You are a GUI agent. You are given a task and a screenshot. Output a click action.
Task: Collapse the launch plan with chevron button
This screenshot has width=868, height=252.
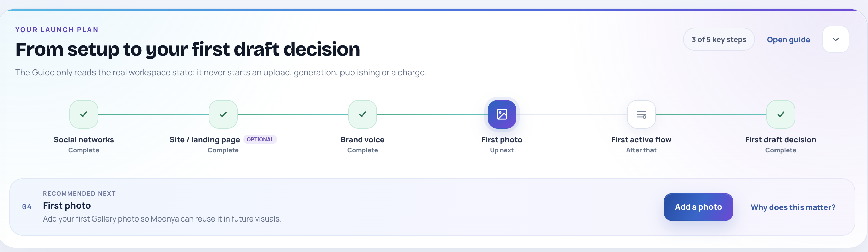click(x=835, y=40)
